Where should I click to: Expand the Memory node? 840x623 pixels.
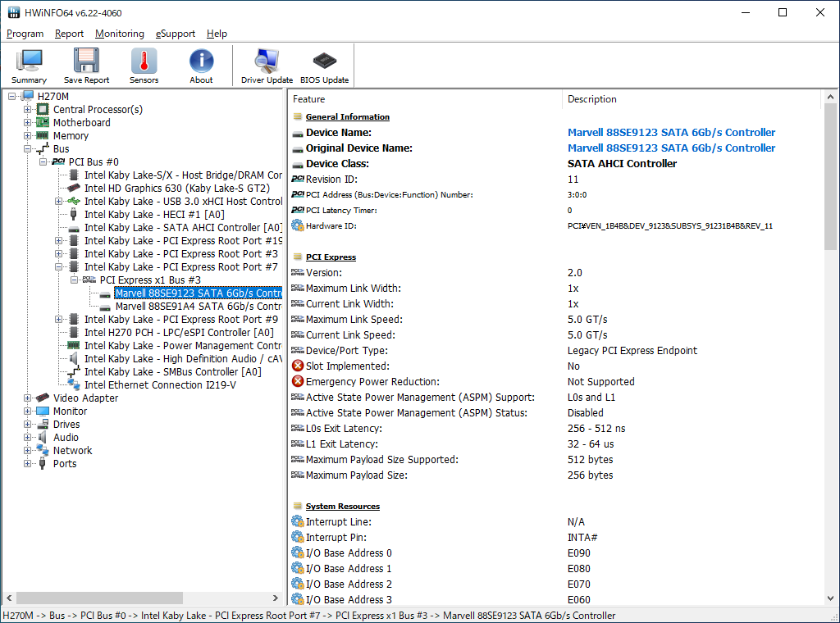[27, 135]
